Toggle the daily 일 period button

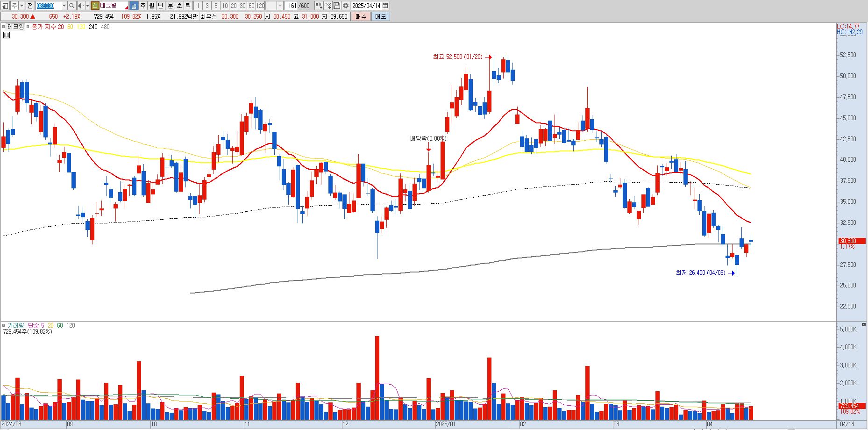tap(134, 6)
